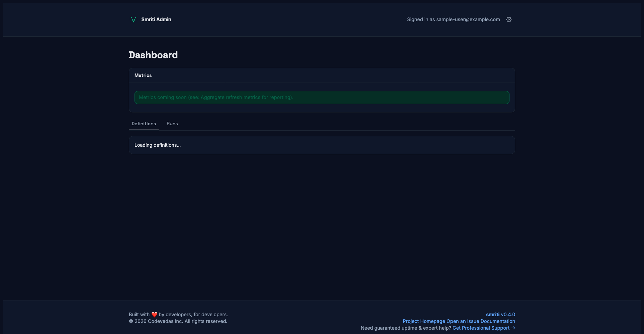Click the green Smriti logo icon
The height and width of the screenshot is (334, 644).
(133, 19)
